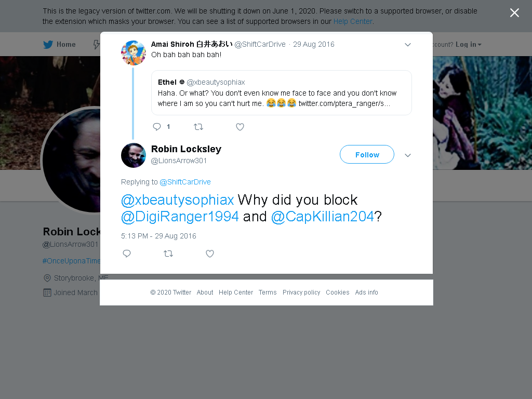Open Privacy policy in footer

click(x=301, y=292)
